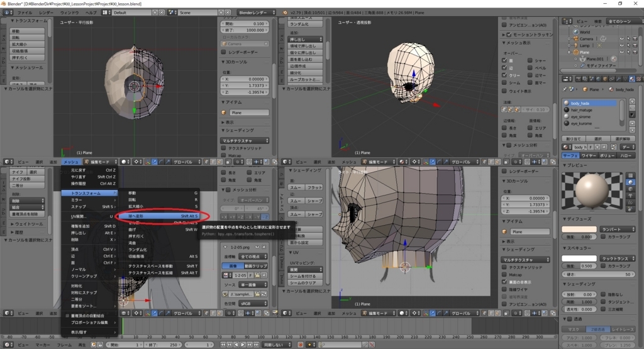Select the sphere preview shape icon
Screen dimensions: 644x349
631,182
